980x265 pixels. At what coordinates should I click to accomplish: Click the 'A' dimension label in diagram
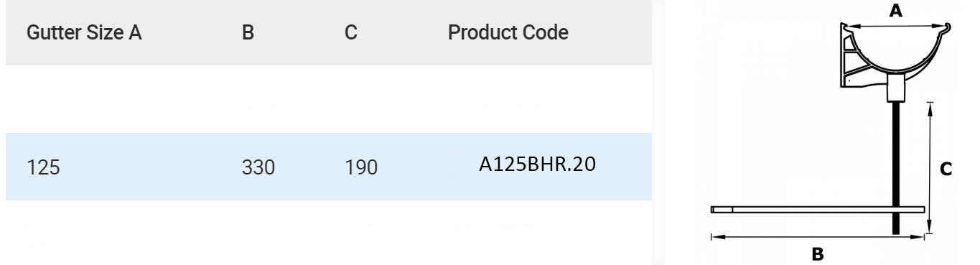895,10
